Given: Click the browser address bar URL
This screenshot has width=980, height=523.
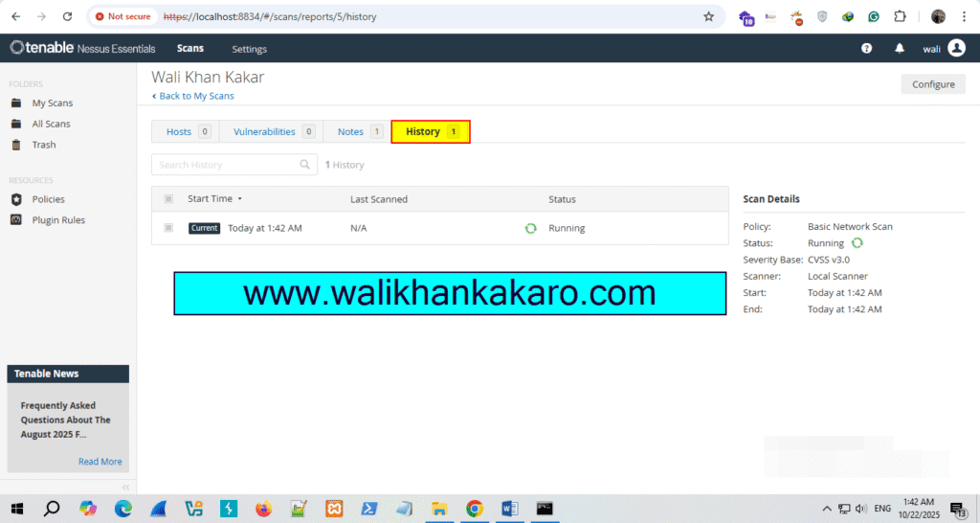Looking at the screenshot, I should click(270, 17).
